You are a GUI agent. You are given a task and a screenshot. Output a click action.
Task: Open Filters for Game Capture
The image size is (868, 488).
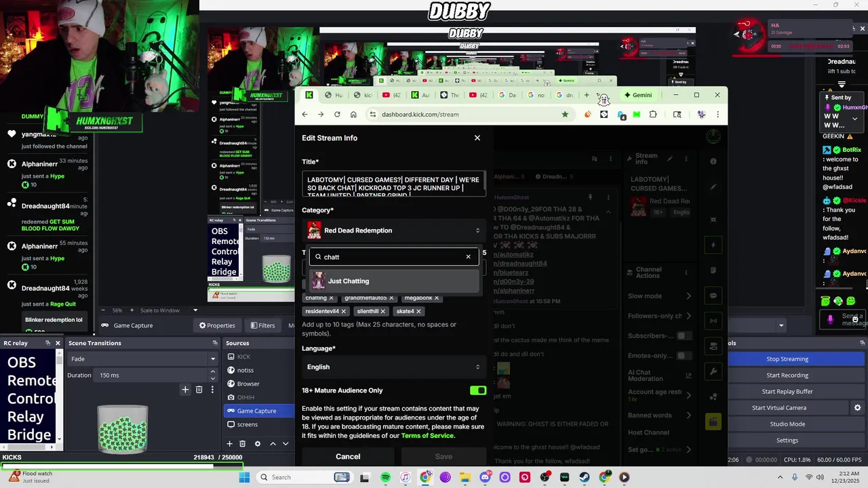coord(262,325)
